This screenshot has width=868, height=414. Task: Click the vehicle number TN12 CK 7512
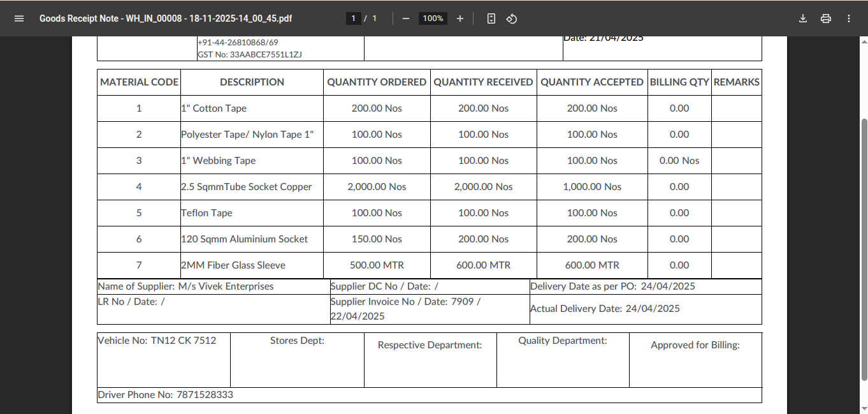point(184,341)
